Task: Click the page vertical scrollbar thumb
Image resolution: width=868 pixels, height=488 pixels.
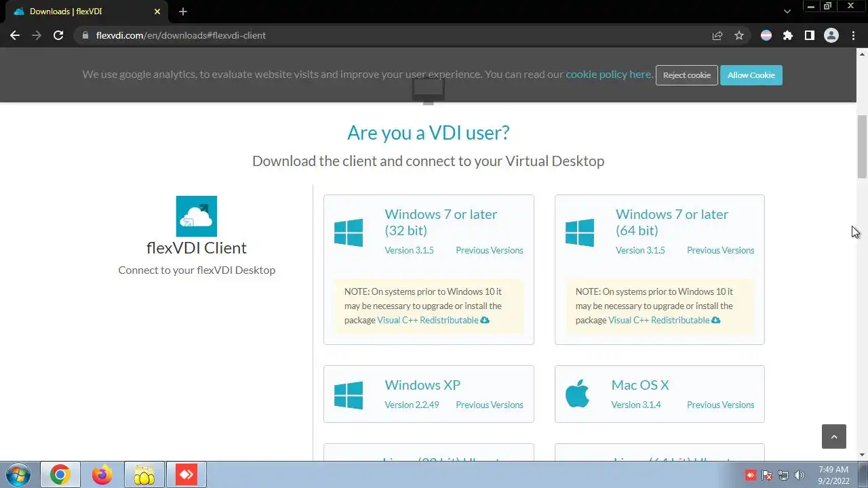Action: point(863,146)
